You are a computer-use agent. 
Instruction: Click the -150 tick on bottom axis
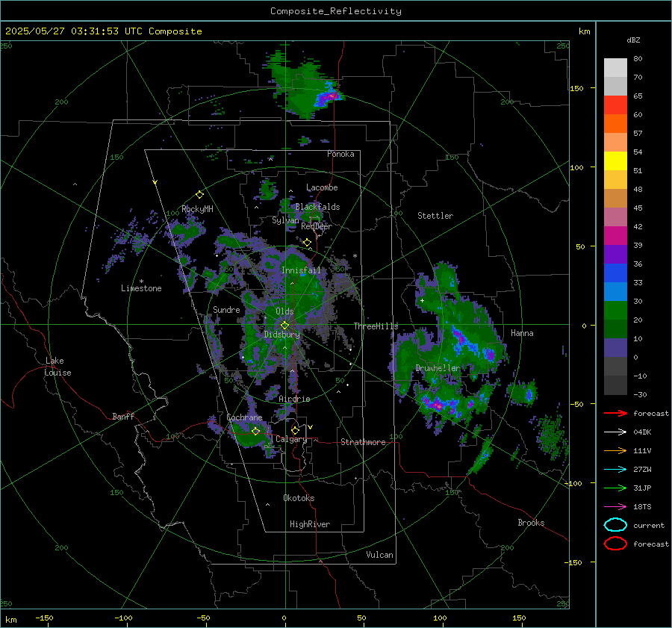pyautogui.click(x=44, y=618)
